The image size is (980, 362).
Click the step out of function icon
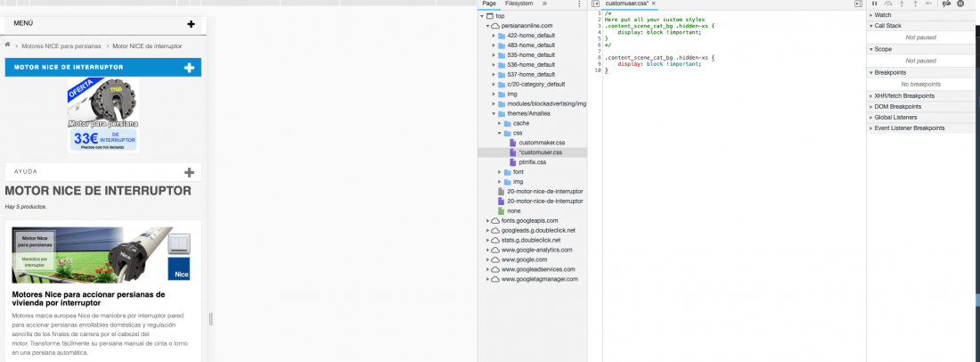915,4
